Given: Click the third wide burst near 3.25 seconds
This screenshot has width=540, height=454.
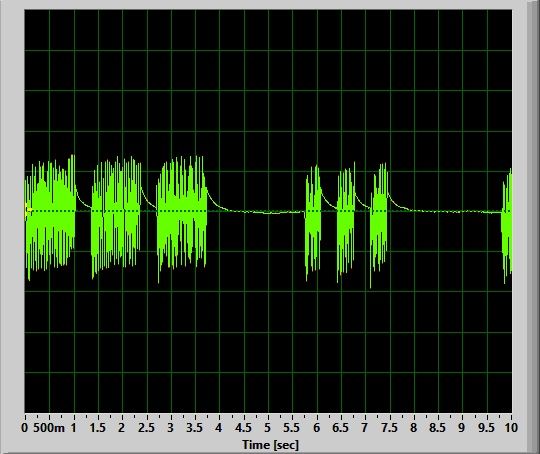Looking at the screenshot, I should [181, 219].
